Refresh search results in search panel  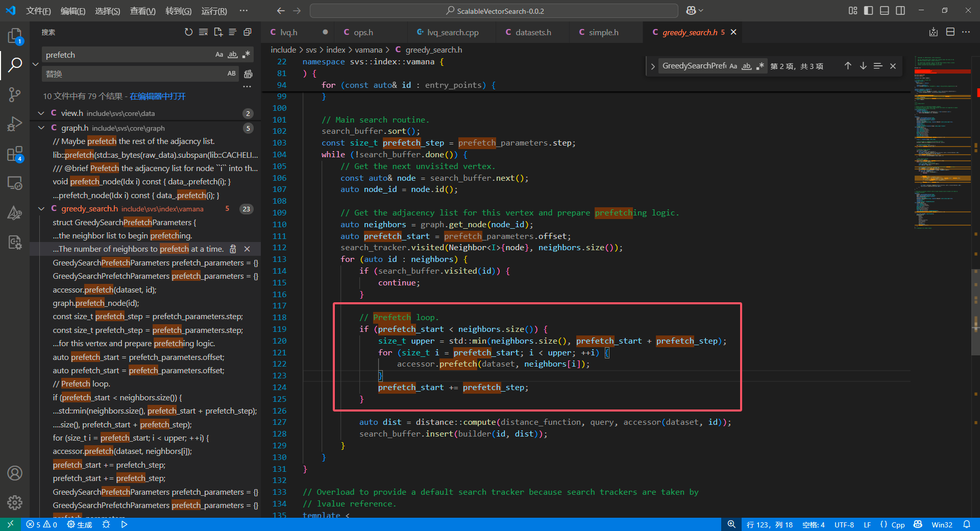click(189, 32)
